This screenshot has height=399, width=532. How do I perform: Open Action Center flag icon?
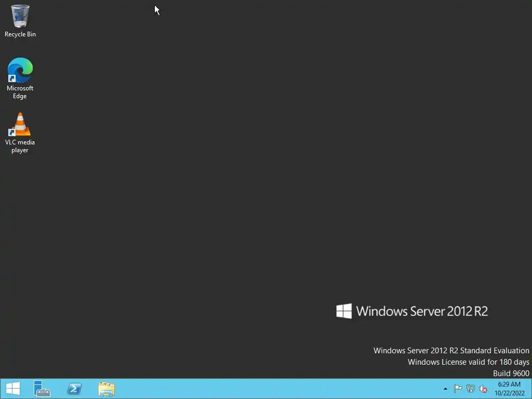click(458, 389)
